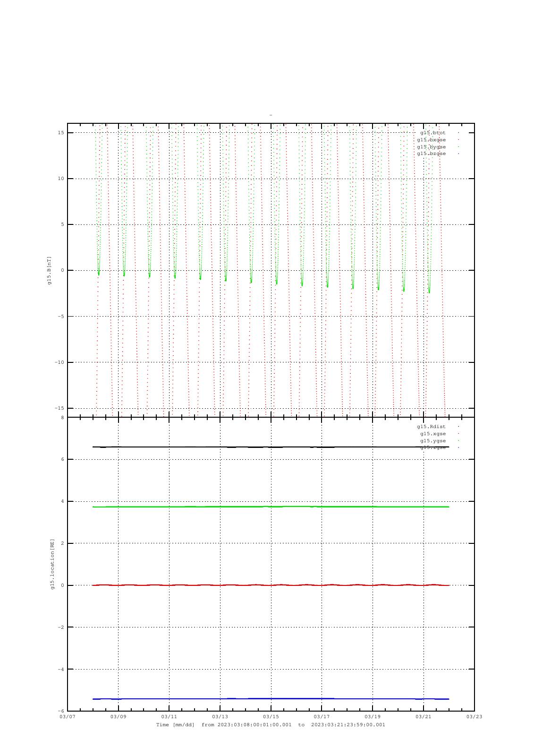
Task: Select the -15 tick on the g15.B axis
Action: click(59, 408)
